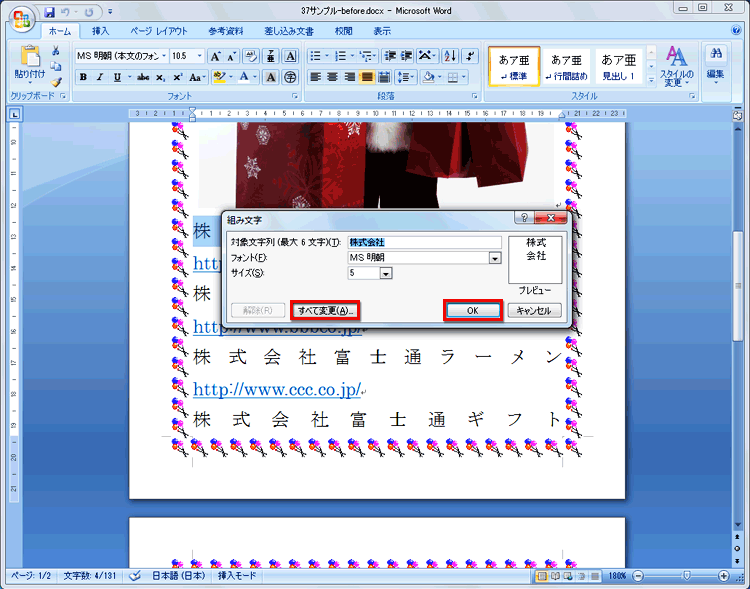Expand the styles gallery
750x589 pixels.
tap(651, 81)
